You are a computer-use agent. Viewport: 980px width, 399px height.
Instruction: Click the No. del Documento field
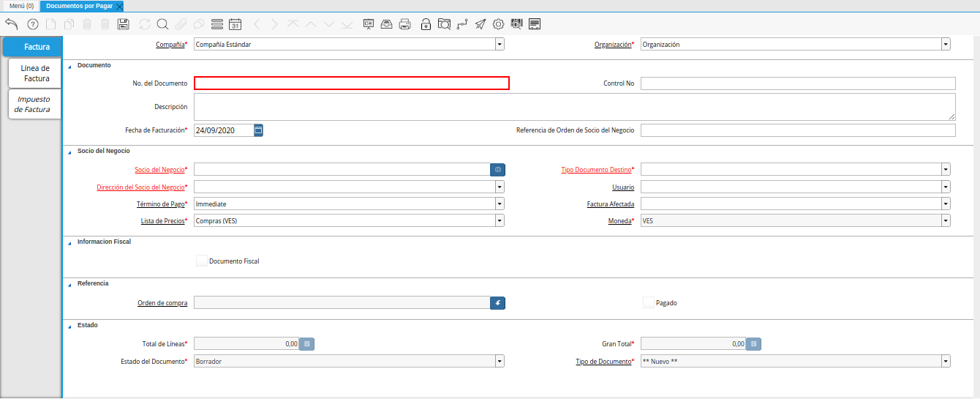pos(351,83)
